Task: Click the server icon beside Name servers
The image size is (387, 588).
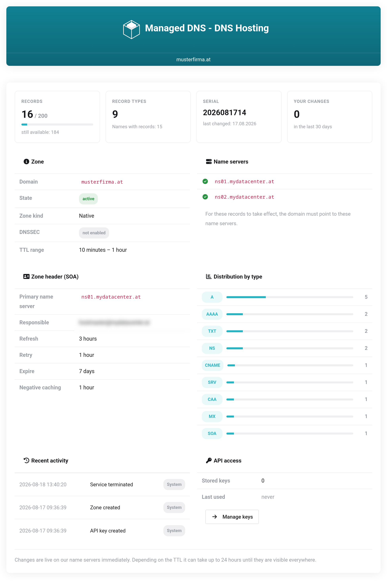Action: (x=209, y=162)
